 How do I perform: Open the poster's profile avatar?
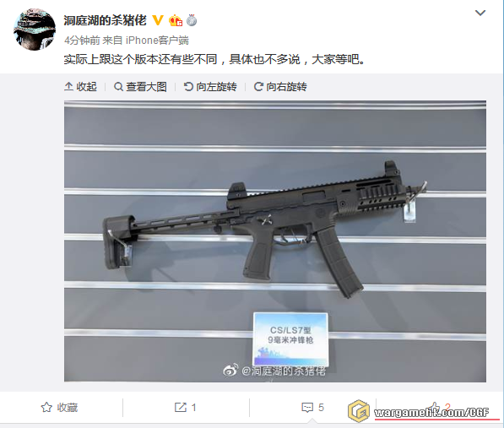pyautogui.click(x=35, y=30)
